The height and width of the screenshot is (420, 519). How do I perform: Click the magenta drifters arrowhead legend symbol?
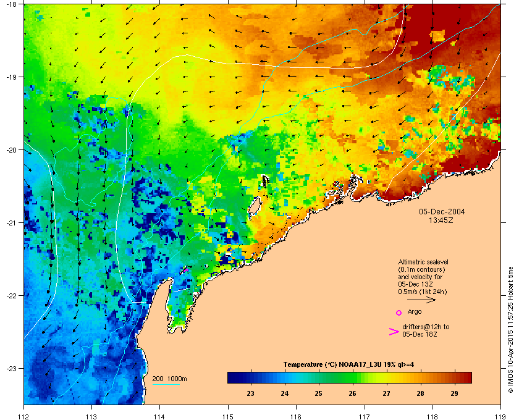394,332
